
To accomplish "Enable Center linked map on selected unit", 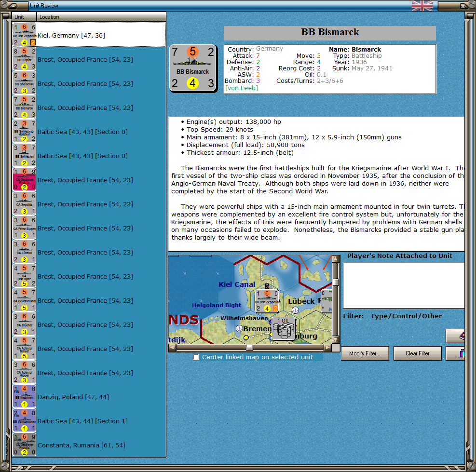I will tap(196, 357).
